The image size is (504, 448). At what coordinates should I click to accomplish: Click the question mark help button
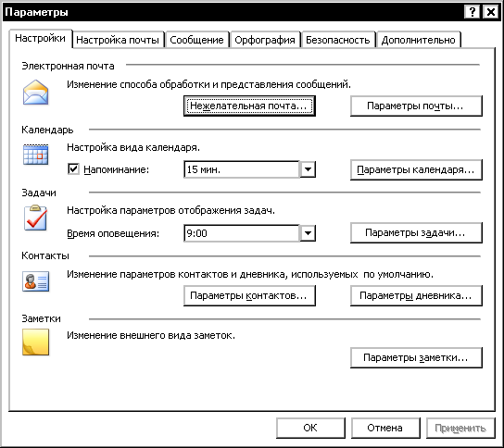pos(472,12)
